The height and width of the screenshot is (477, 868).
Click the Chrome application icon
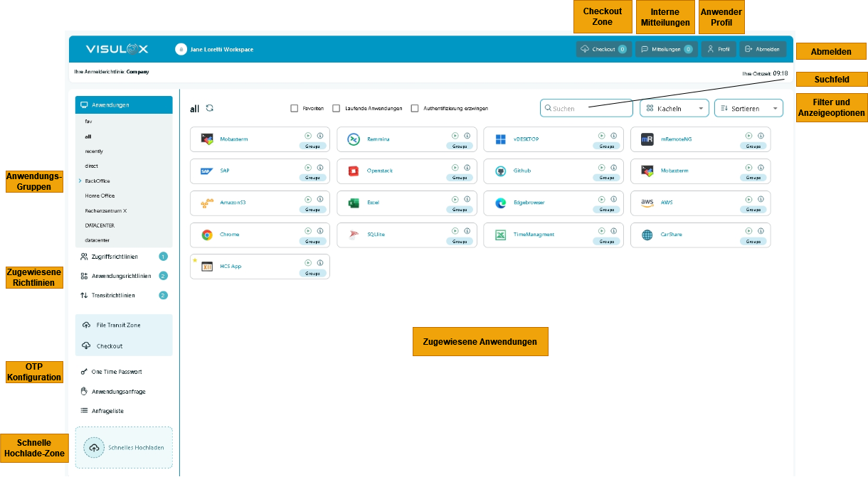[207, 235]
